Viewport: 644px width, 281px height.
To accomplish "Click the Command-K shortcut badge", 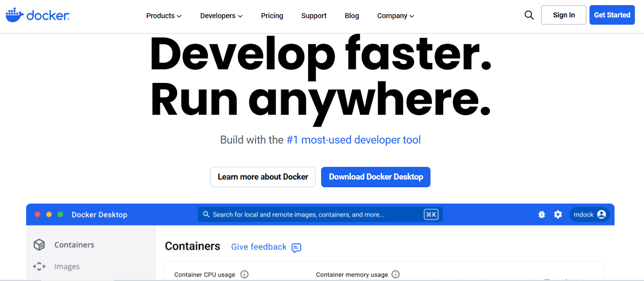I will [431, 215].
